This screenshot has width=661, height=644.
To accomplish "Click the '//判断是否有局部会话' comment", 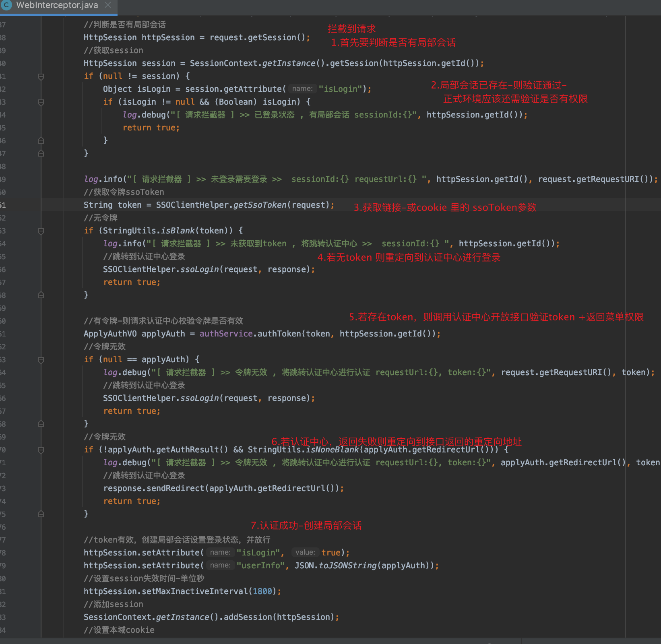I will (x=125, y=25).
